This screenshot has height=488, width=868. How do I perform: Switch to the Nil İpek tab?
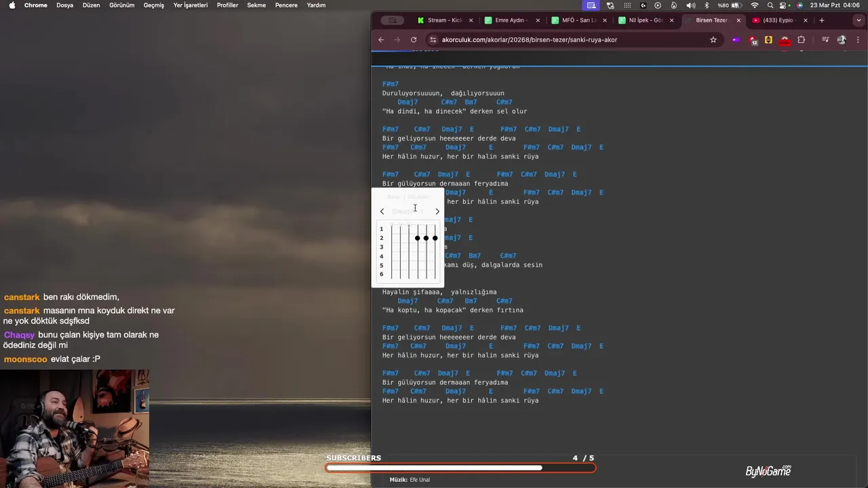tap(646, 20)
